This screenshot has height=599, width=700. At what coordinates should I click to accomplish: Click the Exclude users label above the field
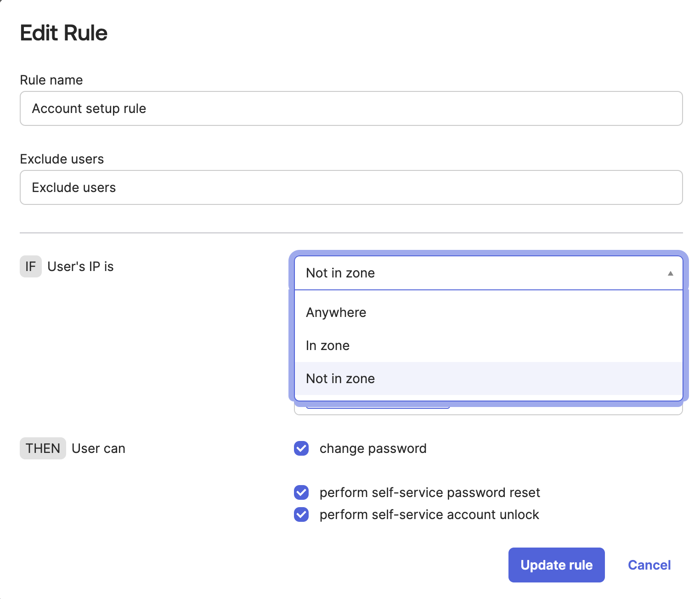click(x=62, y=159)
